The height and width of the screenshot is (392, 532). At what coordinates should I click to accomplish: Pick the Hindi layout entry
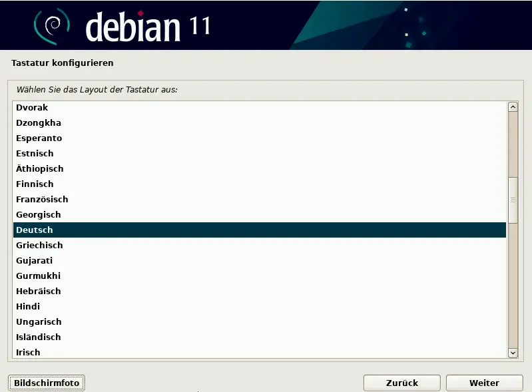pyautogui.click(x=28, y=307)
